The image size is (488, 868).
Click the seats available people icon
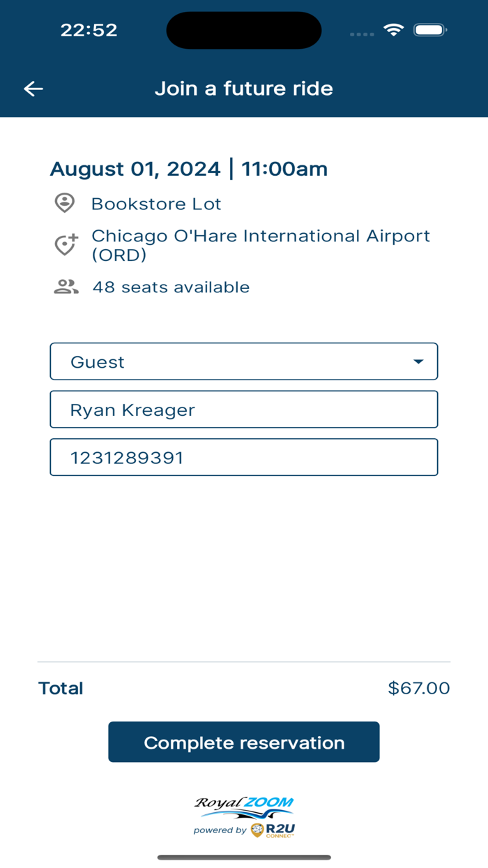[66, 287]
